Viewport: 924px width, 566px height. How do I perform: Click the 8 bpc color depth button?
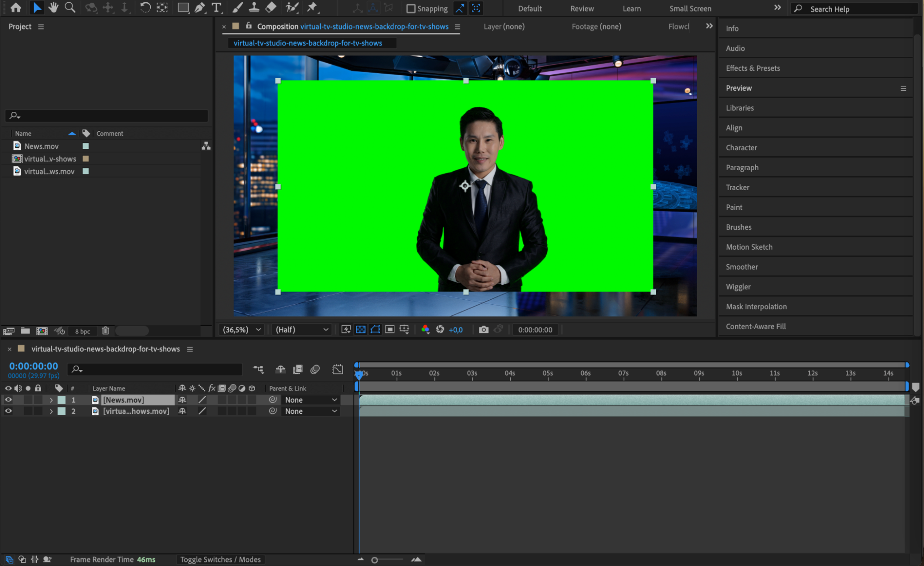[x=83, y=331]
